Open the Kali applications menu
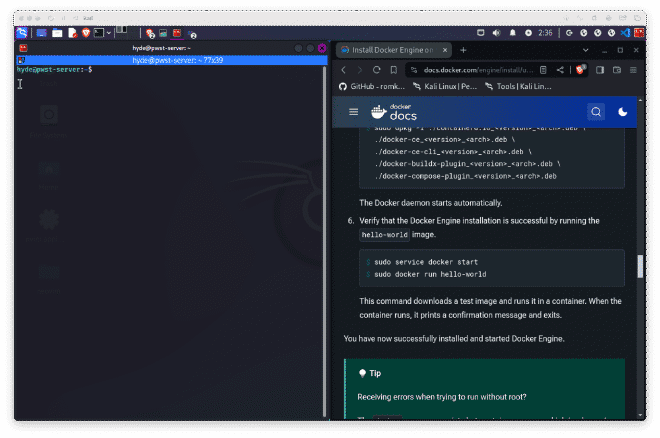This screenshot has width=660, height=438. (x=21, y=33)
